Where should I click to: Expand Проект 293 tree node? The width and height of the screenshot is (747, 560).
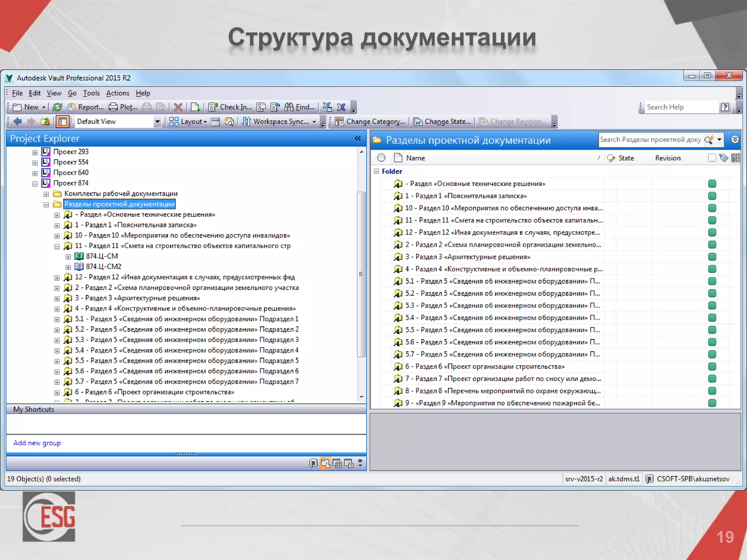pos(35,152)
